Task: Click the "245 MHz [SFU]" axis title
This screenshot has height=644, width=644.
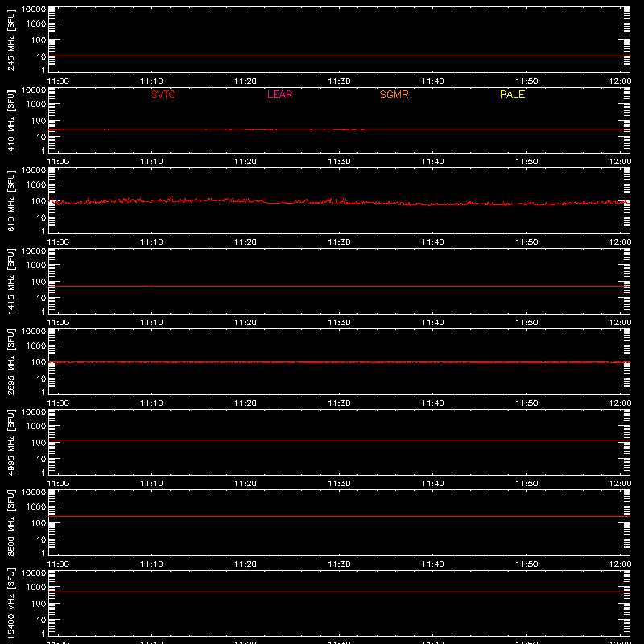Action: (10, 39)
